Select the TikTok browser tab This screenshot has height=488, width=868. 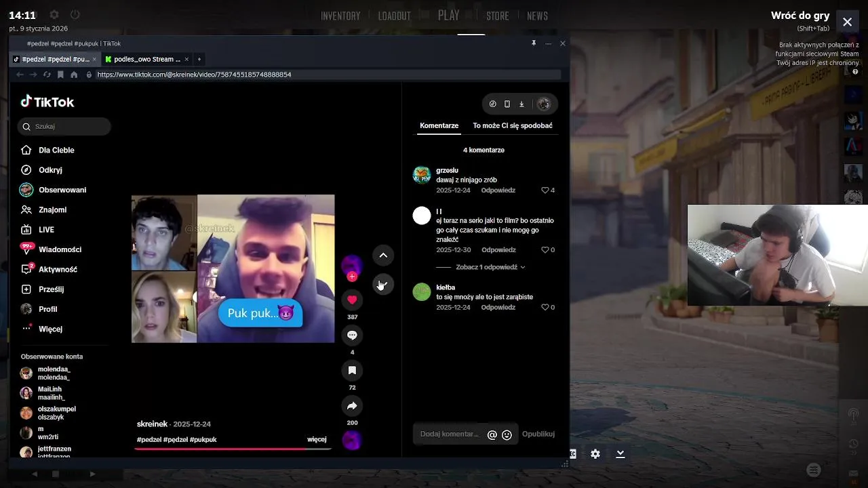tap(55, 59)
